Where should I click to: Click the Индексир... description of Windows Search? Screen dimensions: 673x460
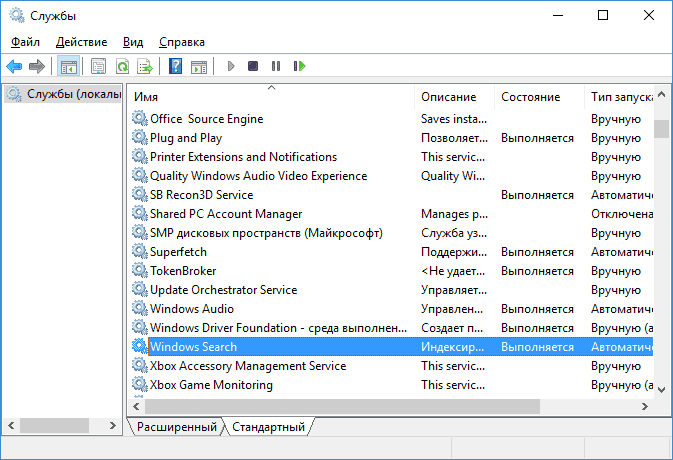pyautogui.click(x=452, y=347)
